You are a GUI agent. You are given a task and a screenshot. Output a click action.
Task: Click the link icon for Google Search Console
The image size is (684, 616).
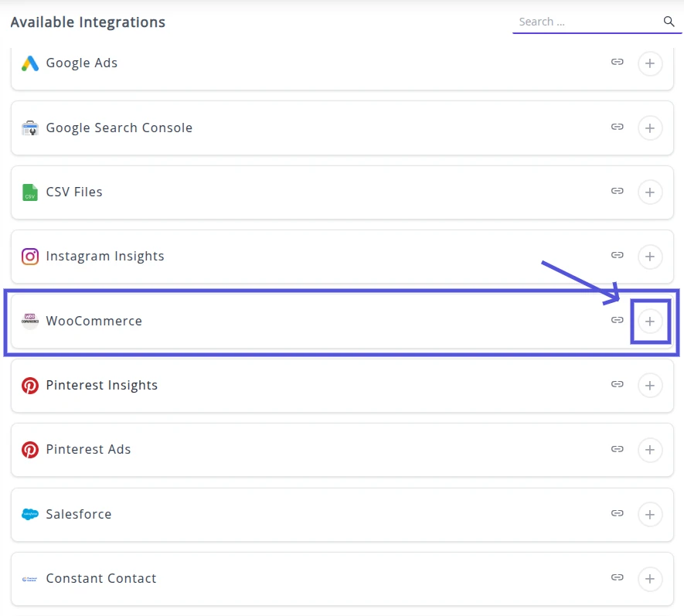click(617, 127)
